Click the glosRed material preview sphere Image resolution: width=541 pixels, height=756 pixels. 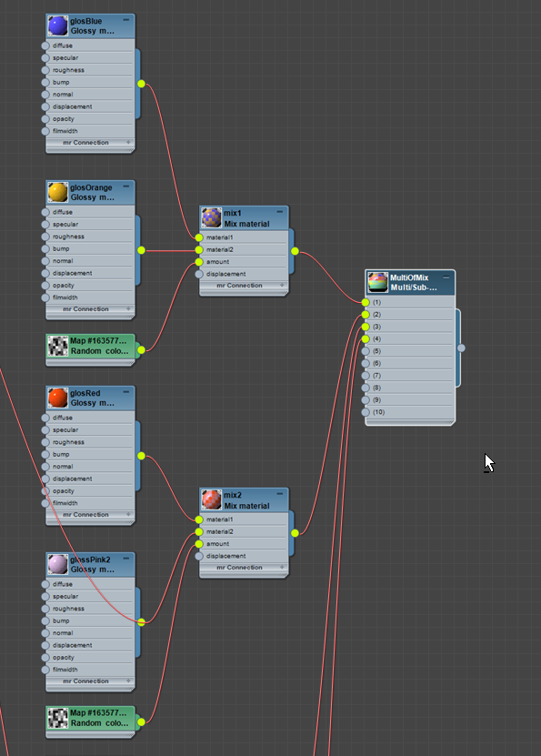[58, 398]
